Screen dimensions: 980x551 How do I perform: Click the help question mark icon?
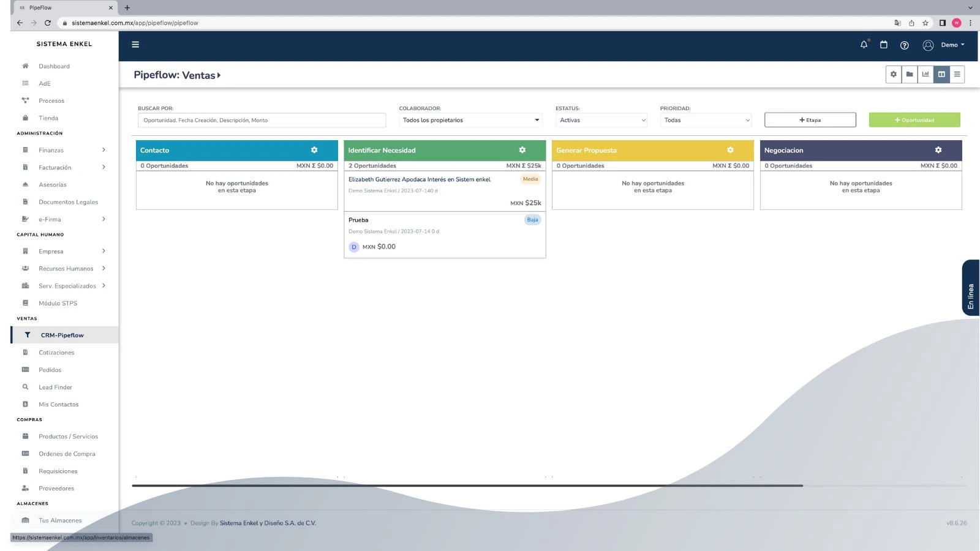(x=904, y=45)
